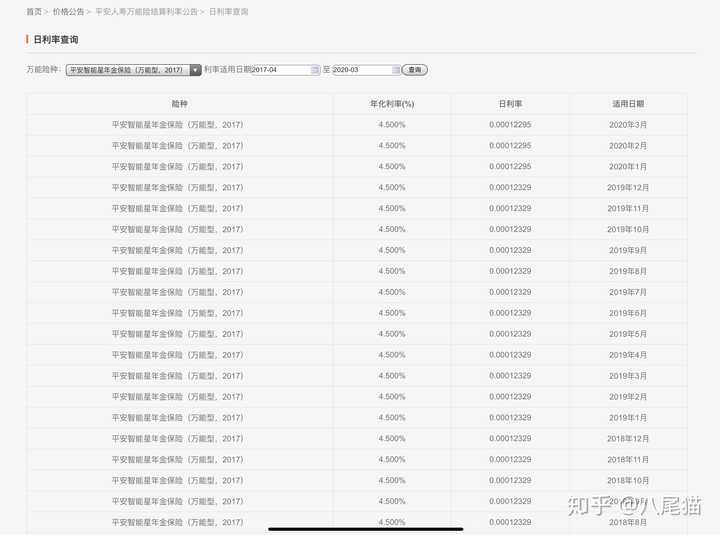
Task: Select the 2020年2月 date cell
Action: (628, 146)
